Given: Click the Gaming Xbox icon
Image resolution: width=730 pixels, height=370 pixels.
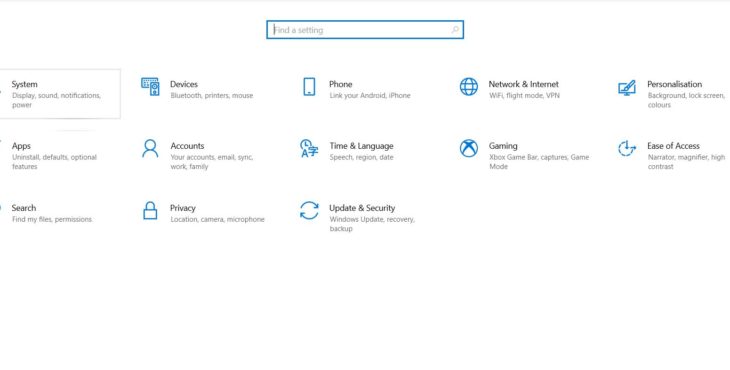Looking at the screenshot, I should pos(468,148).
